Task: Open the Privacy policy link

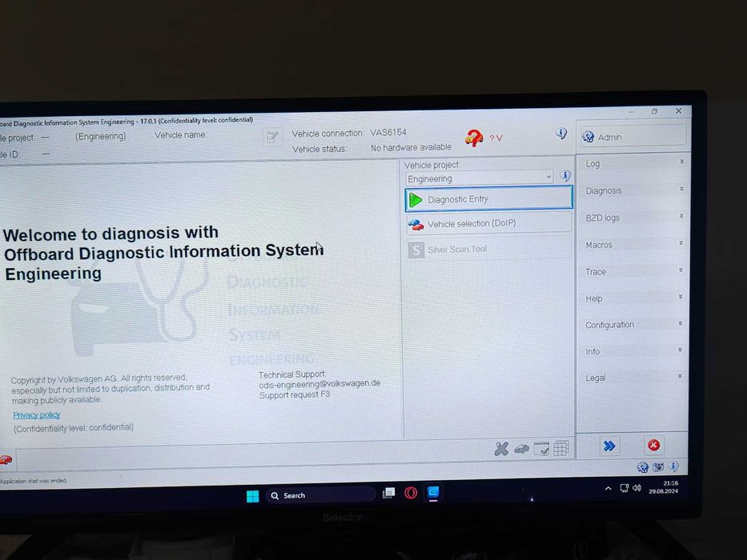Action: click(x=37, y=414)
